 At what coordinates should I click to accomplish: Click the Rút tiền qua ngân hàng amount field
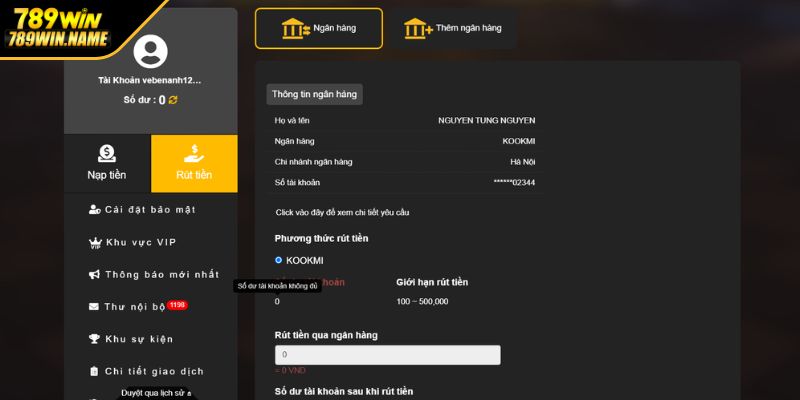(388, 355)
